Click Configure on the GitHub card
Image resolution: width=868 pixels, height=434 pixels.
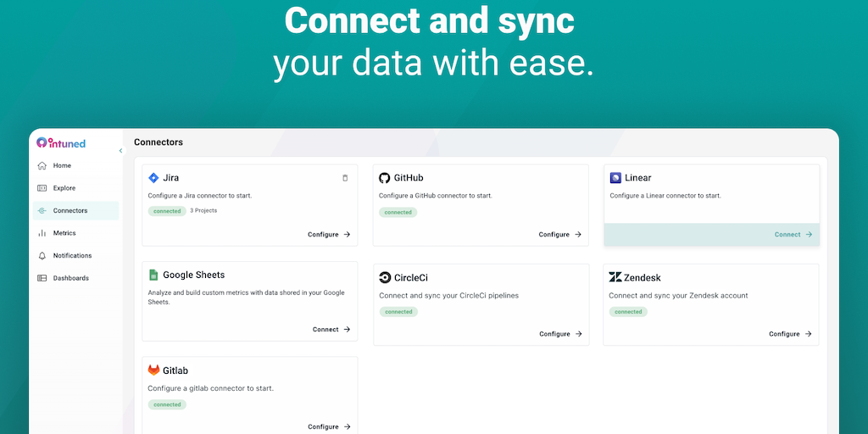(554, 235)
